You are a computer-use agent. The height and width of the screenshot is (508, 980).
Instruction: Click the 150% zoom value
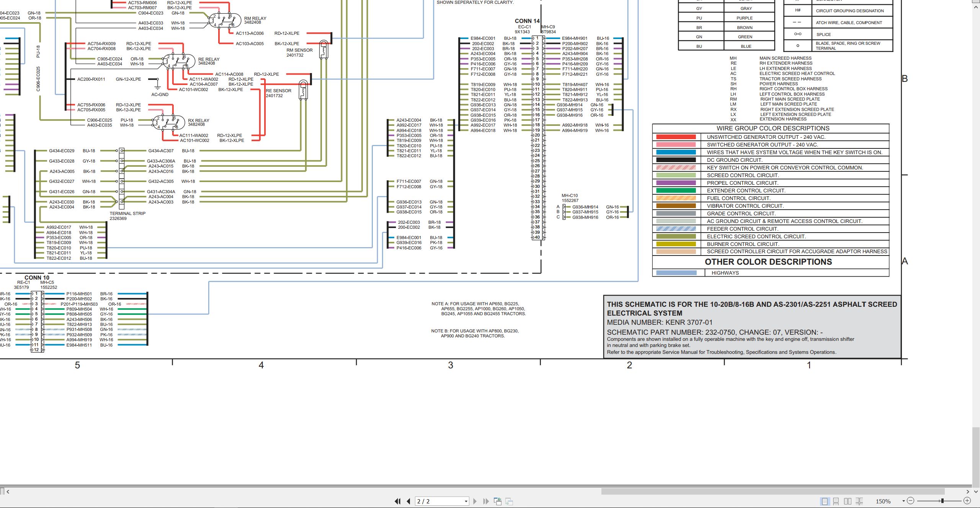coord(883,501)
